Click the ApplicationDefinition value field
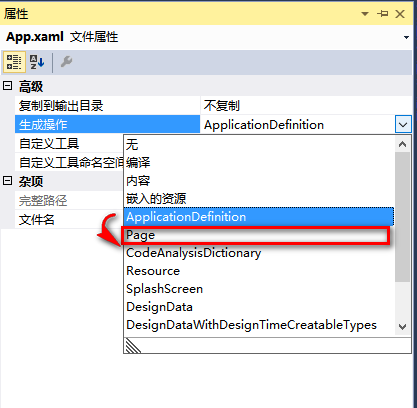This screenshot has width=417, height=408. coord(298,125)
